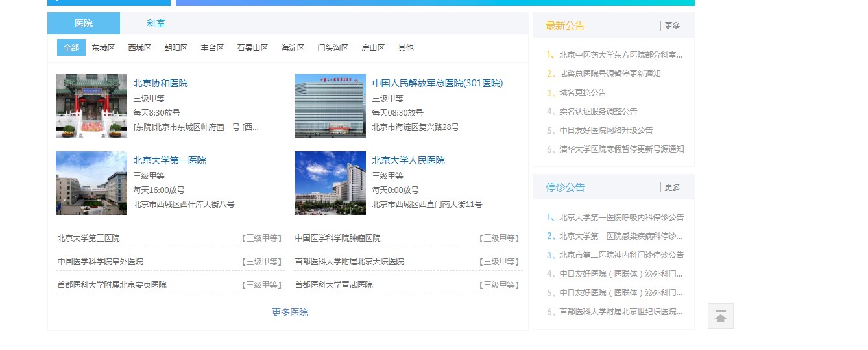Open the 北京大学第一医院 title link
The image size is (868, 350).
coord(169,160)
